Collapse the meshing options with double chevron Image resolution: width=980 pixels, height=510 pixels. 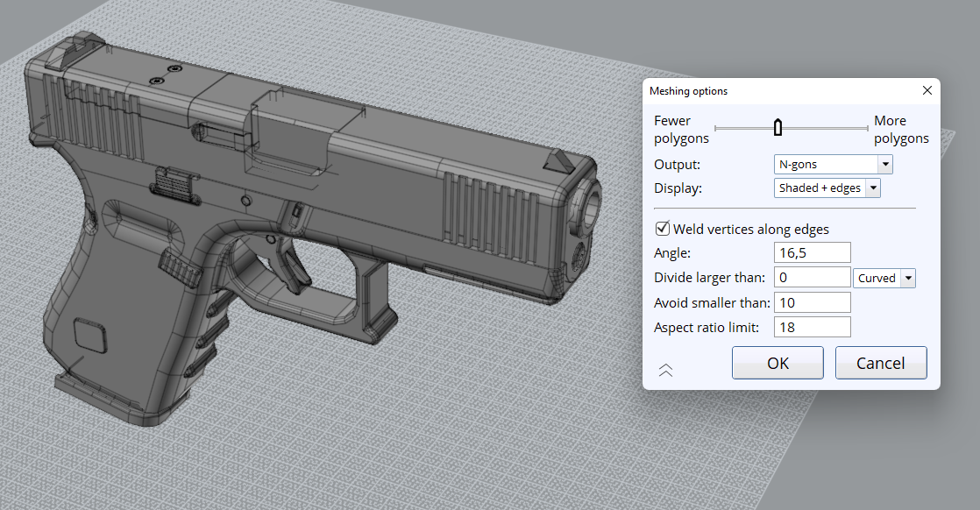tap(665, 370)
